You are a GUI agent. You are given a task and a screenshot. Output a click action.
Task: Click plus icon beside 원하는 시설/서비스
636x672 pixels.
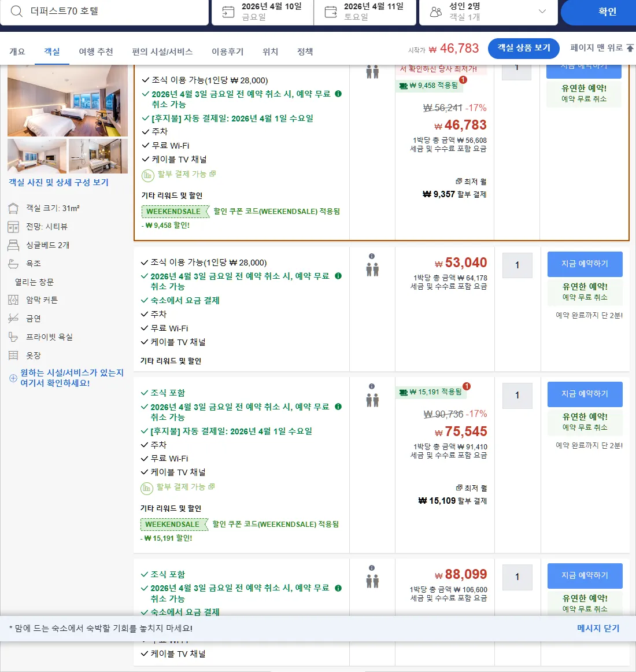13,378
